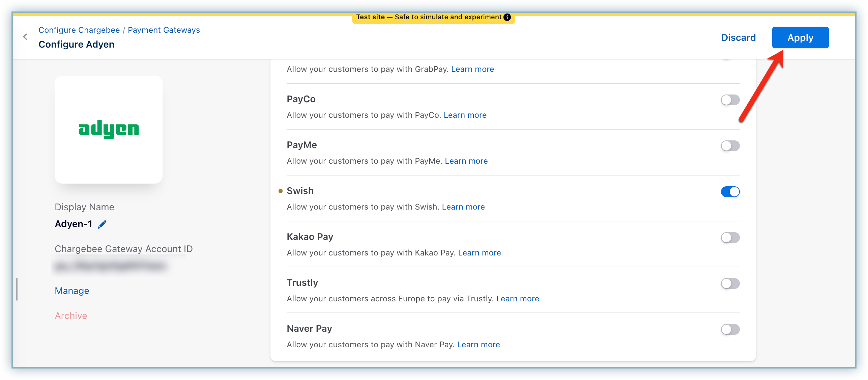This screenshot has width=868, height=380.
Task: Click the test site banner text
Action: 429,17
